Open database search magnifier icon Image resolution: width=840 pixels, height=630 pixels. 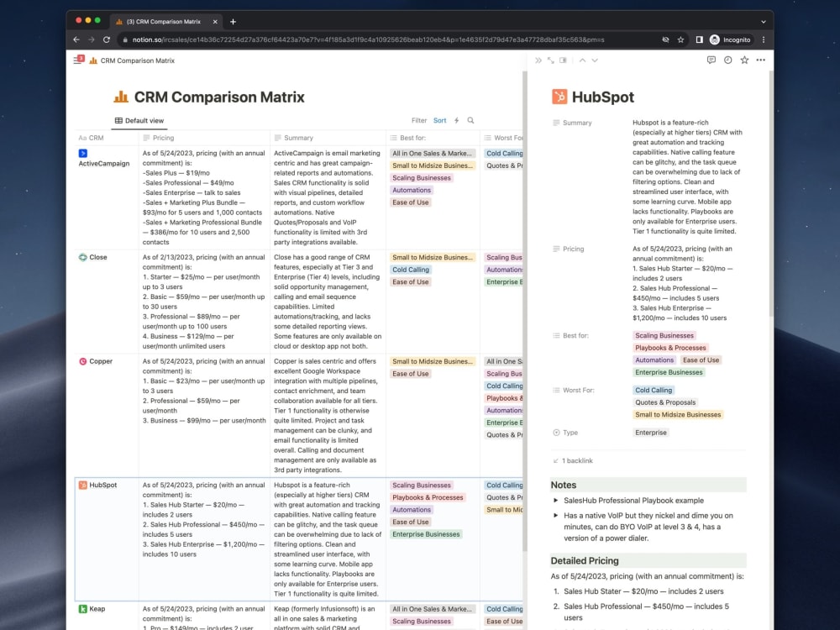click(x=470, y=120)
